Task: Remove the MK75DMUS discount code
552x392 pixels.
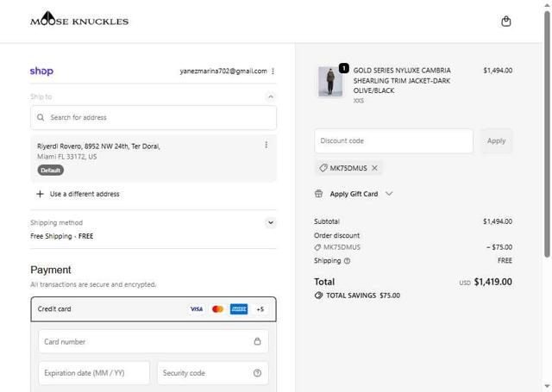Action: (374, 168)
